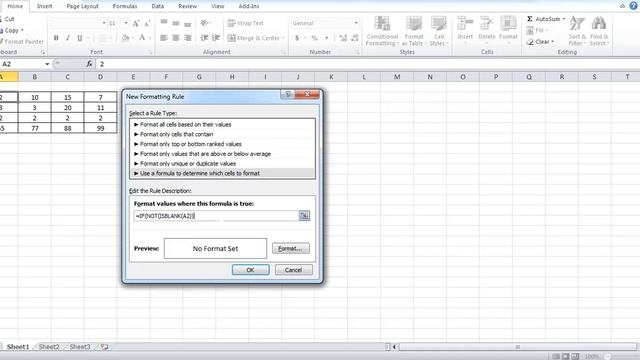This screenshot has height=360, width=640.
Task: Click the Font Color letter A icon
Action: pyautogui.click(x=142, y=38)
